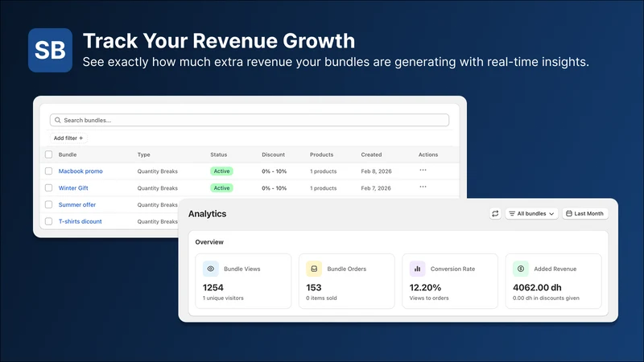Click Active status badge of Macbook promo

point(222,171)
